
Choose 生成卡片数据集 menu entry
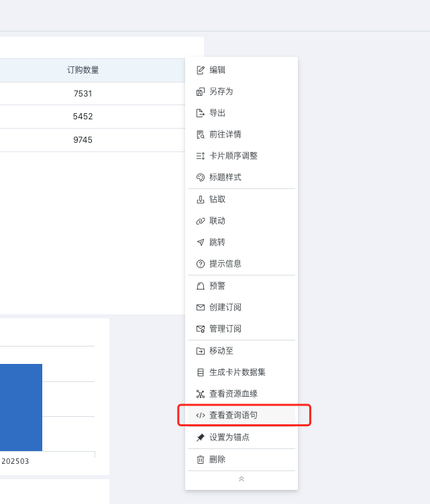point(241,373)
